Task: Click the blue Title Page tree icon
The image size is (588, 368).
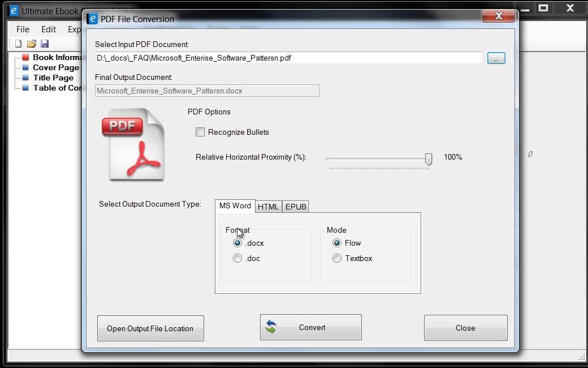Action: (x=25, y=78)
